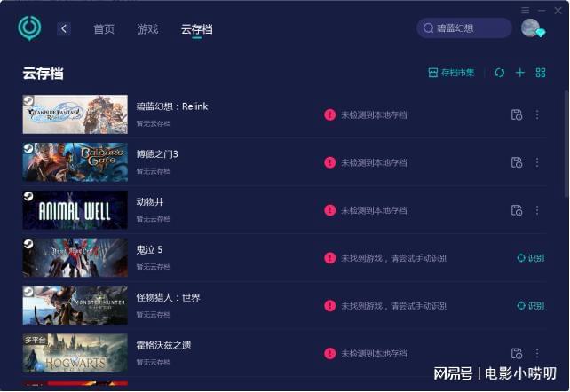
Task: Select the 动物井 title text
Action: pyautogui.click(x=150, y=202)
